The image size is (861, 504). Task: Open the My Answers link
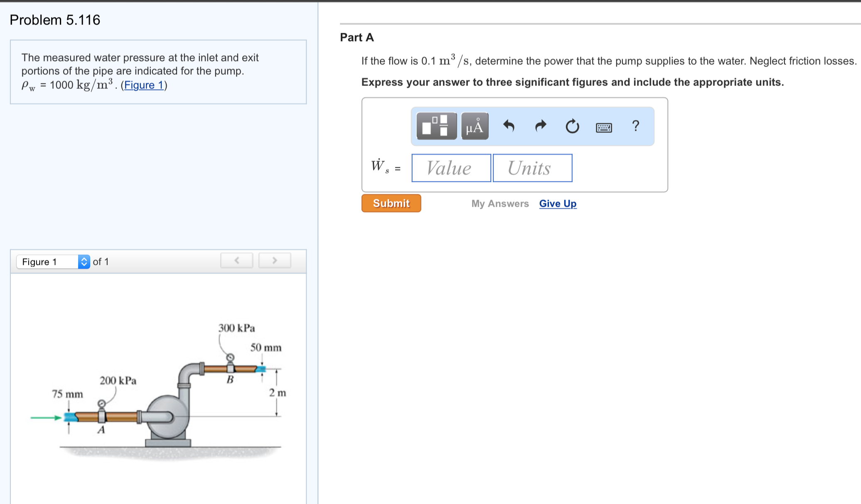500,203
